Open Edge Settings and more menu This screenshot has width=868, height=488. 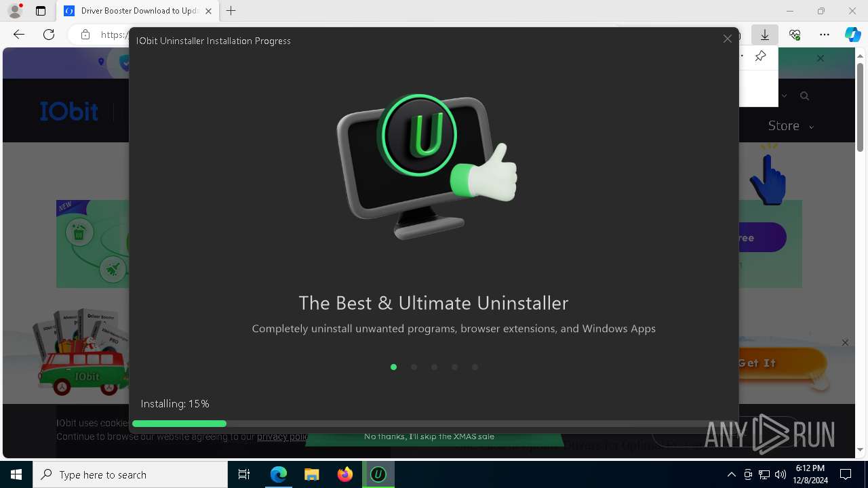825,35
